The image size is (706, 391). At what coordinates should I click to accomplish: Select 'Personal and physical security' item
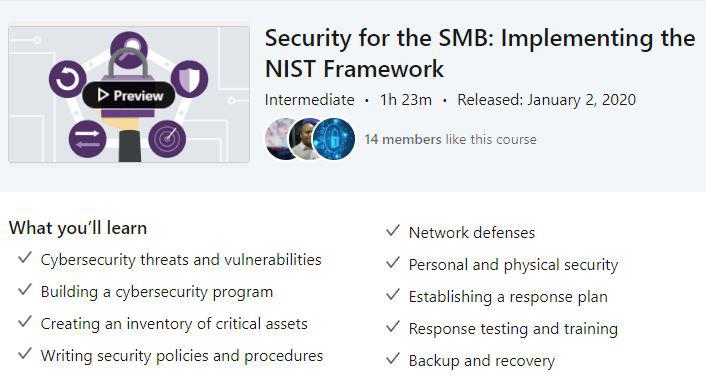coord(513,265)
